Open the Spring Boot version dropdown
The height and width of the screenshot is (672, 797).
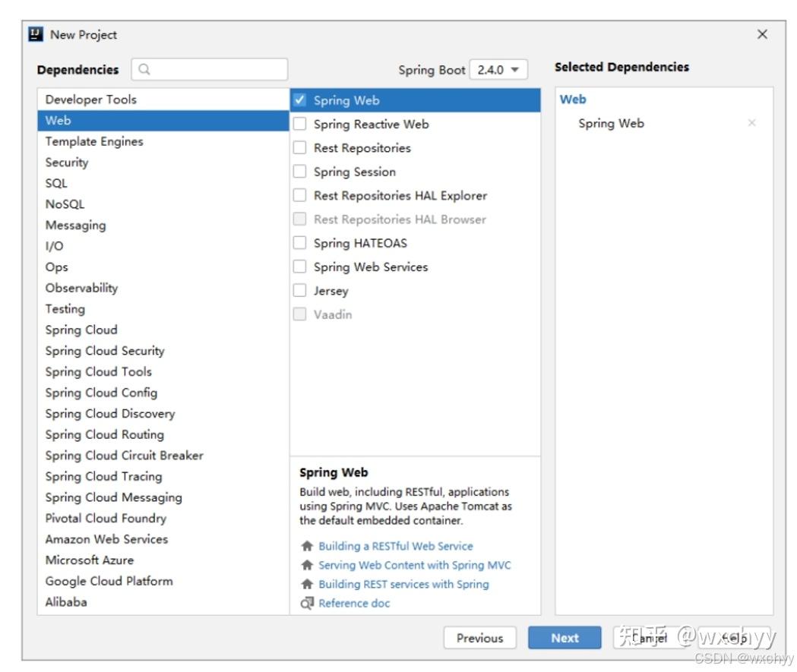click(498, 70)
